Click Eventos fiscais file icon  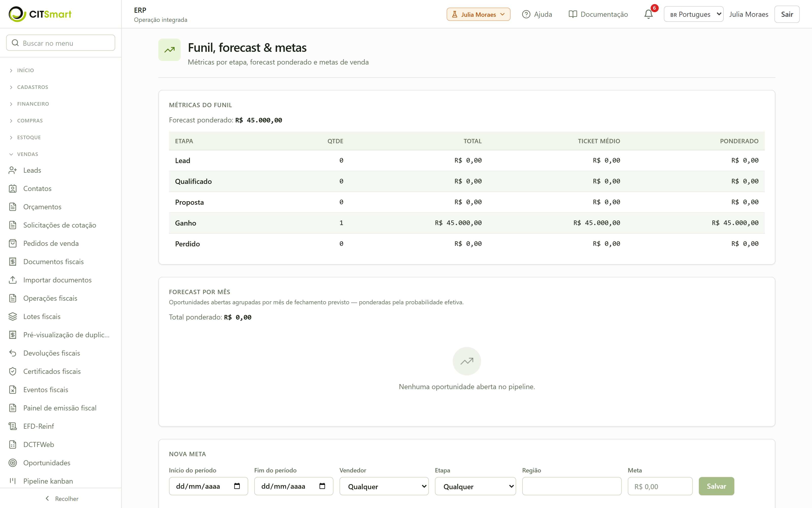[x=13, y=390]
